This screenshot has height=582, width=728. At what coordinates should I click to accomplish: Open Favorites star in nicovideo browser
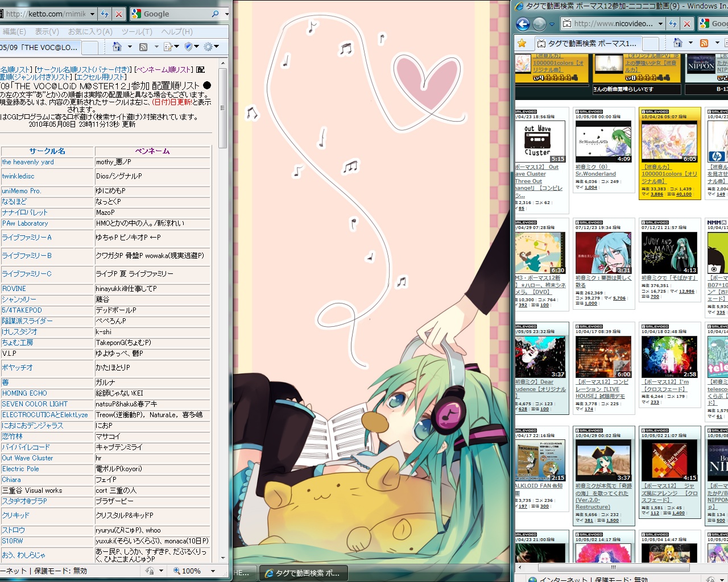tap(522, 43)
